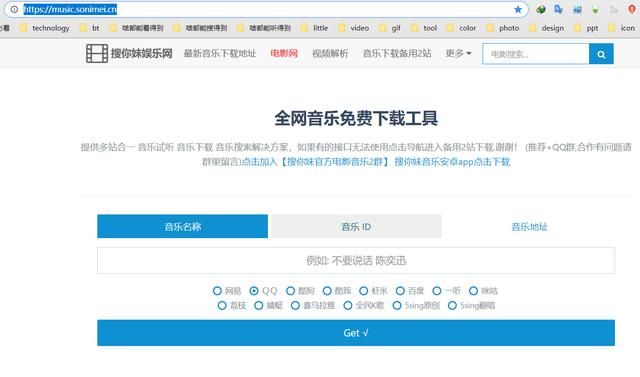Image resolution: width=640 pixels, height=377 pixels.
Task: Select the 咪咕 radio option
Action: coord(473,291)
